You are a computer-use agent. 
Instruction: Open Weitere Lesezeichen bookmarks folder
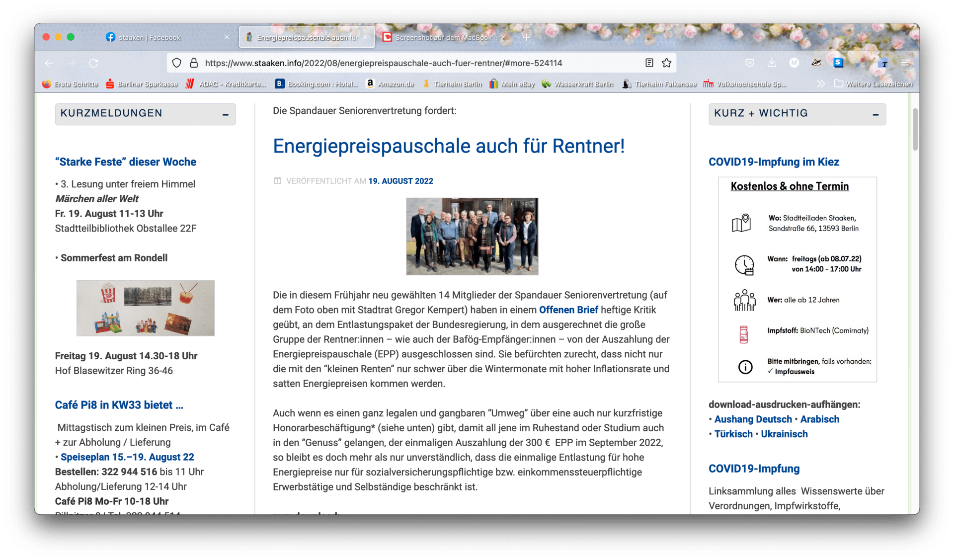(x=874, y=84)
